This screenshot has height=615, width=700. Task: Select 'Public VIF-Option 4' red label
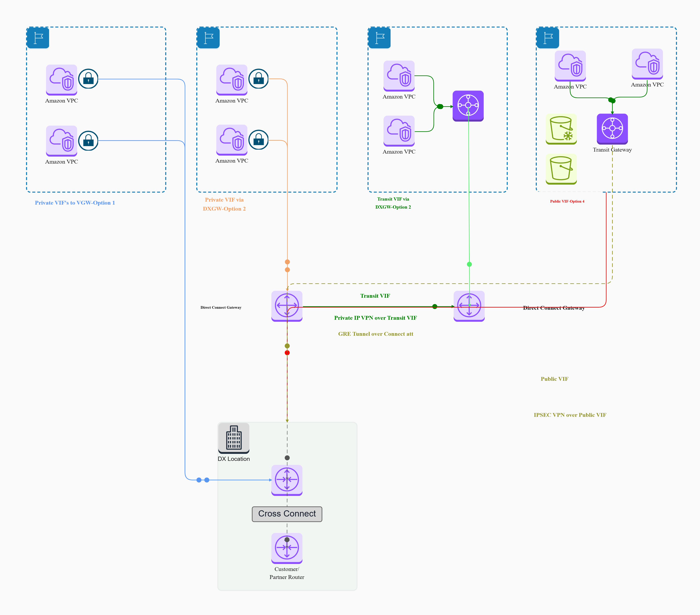pos(567,201)
